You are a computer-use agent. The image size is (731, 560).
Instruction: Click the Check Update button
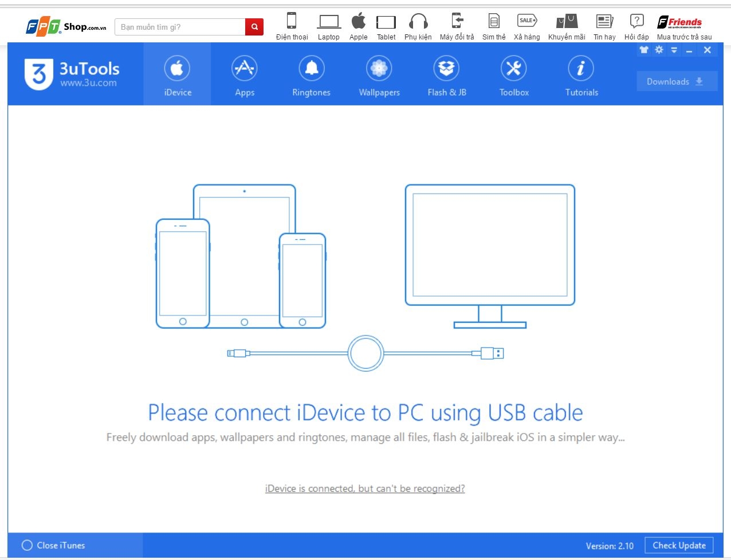pos(679,545)
